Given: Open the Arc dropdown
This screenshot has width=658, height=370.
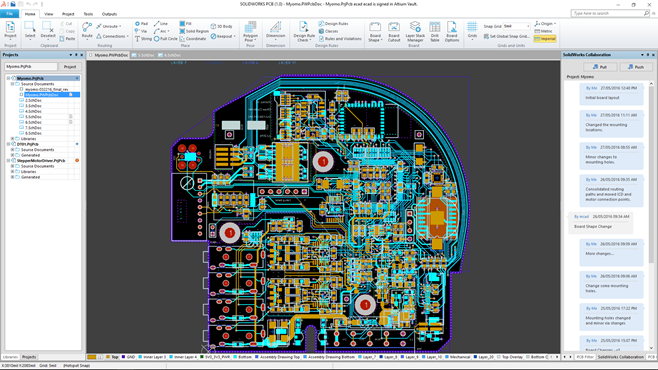Looking at the screenshot, I should coord(162,31).
